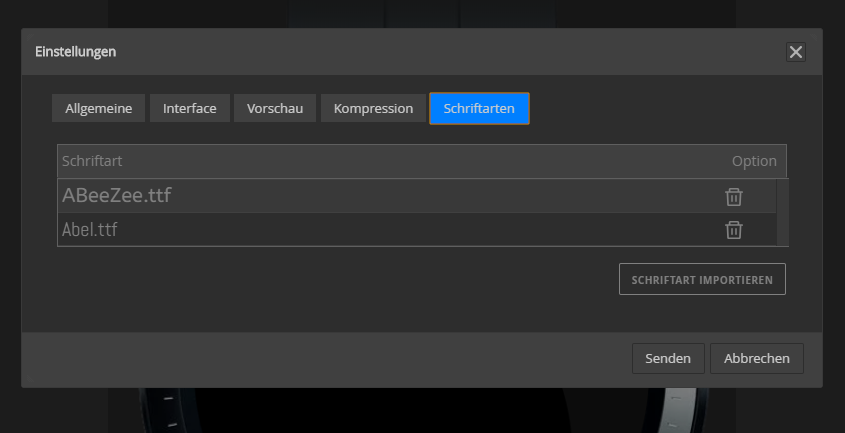
Task: Close the Einstellungen dialog
Action: point(796,52)
